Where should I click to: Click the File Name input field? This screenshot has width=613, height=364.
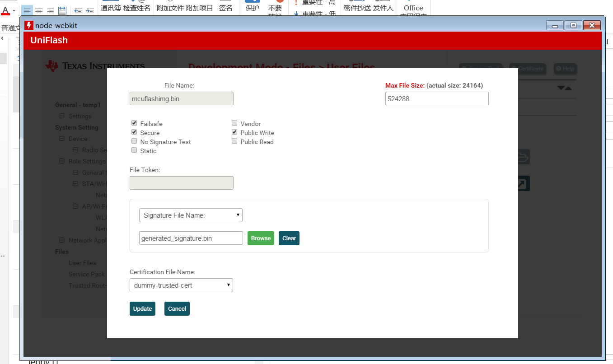[182, 98]
